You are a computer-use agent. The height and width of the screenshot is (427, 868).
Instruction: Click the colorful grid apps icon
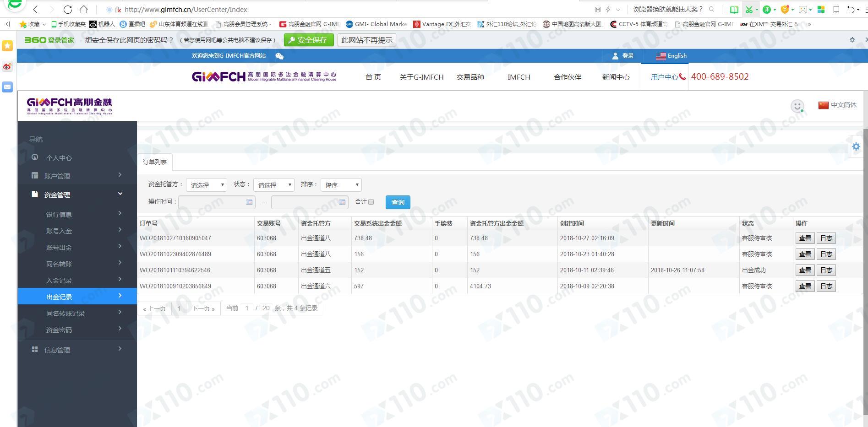coord(821,9)
